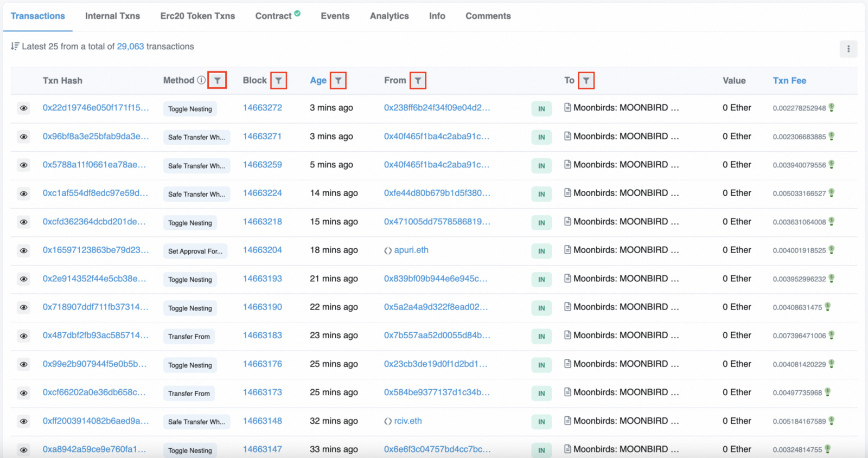Open block 14663271
This screenshot has height=458, width=868.
262,136
